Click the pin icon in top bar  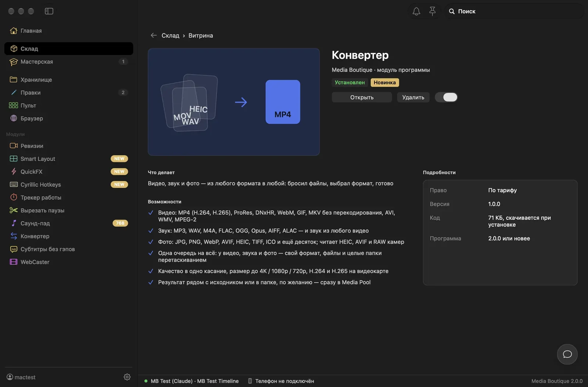[x=432, y=11]
